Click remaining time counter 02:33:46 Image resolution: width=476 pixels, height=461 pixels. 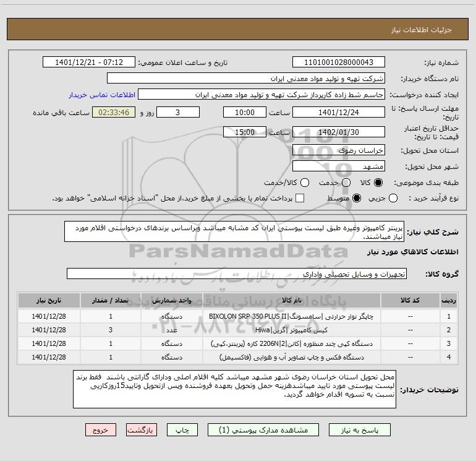pos(114,112)
